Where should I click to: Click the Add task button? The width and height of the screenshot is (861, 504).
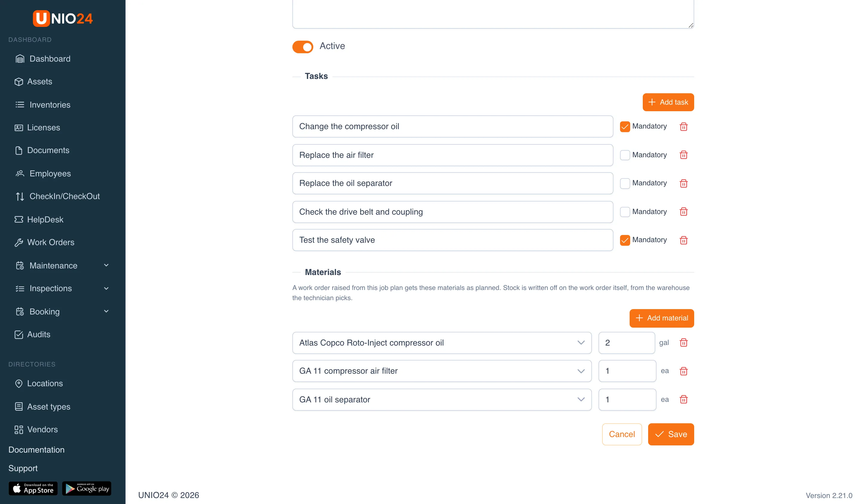(x=668, y=102)
